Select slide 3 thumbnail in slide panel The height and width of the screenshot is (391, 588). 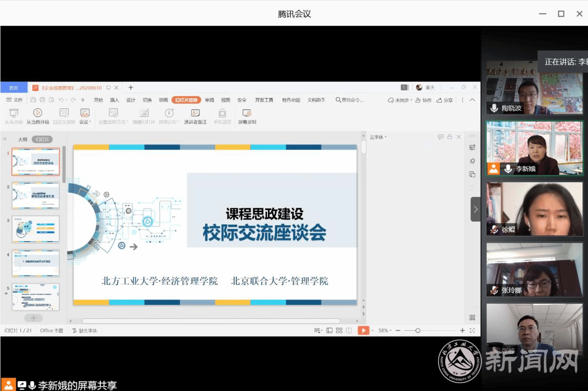tap(36, 229)
